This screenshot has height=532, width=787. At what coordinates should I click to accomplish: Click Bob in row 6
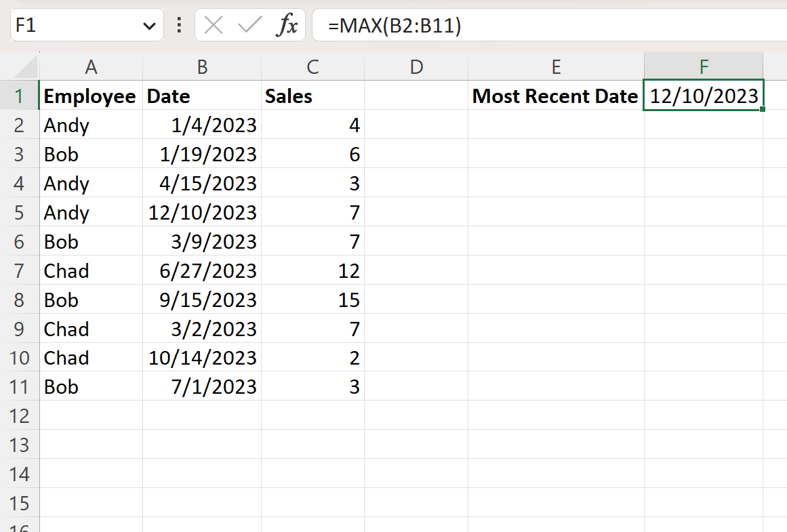tap(91, 241)
